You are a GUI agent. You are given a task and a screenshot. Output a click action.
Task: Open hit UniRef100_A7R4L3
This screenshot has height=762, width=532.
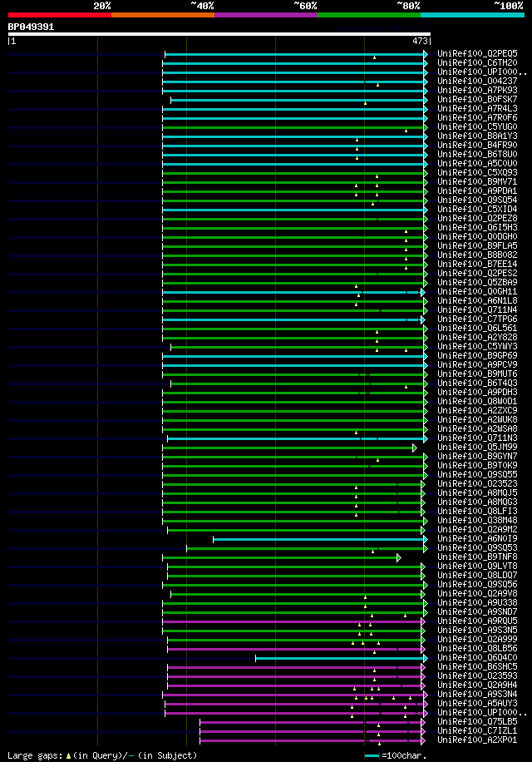point(477,108)
